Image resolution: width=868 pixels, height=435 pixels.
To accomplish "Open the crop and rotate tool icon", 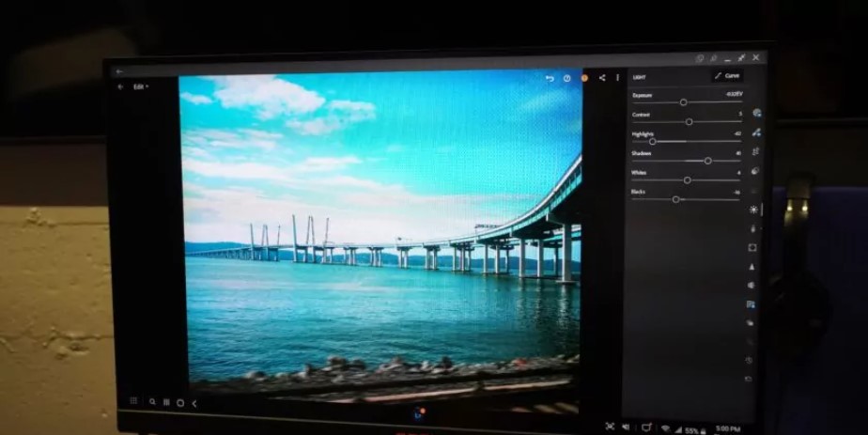I will pyautogui.click(x=755, y=151).
